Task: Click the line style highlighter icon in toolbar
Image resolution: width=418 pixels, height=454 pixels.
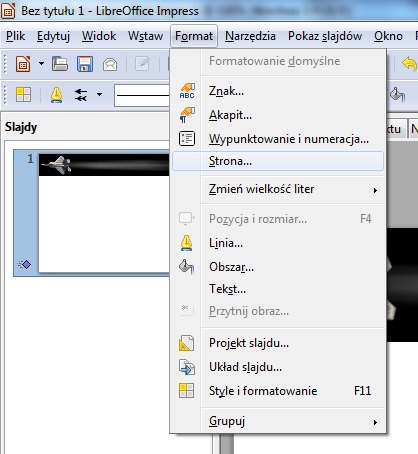Action: pos(56,95)
